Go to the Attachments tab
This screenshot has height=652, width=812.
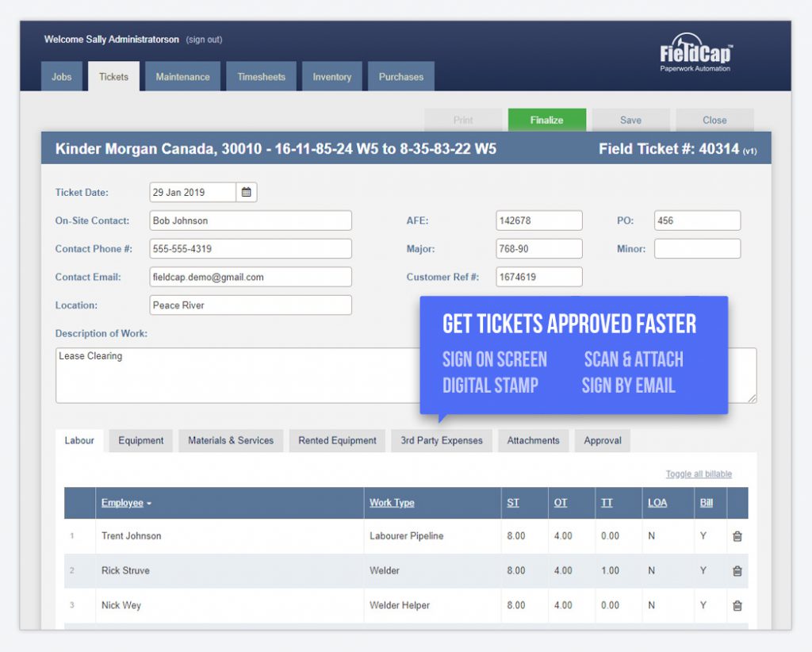click(533, 440)
